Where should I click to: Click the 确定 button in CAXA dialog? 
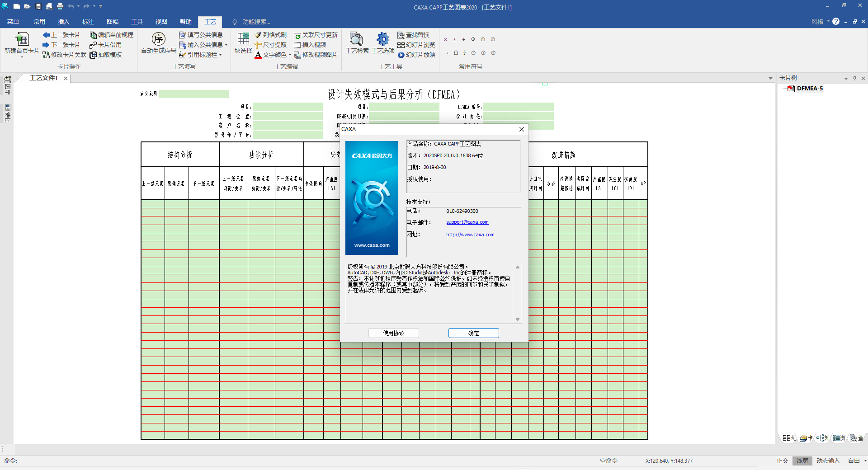coord(473,333)
